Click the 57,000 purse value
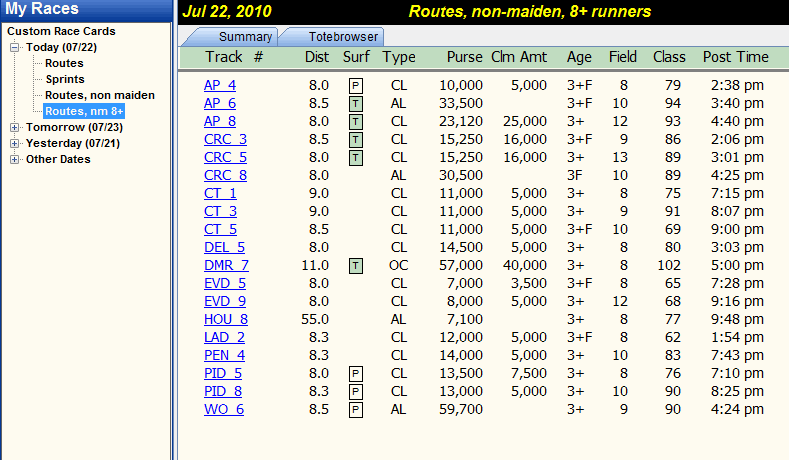The image size is (789, 460). tap(461, 266)
